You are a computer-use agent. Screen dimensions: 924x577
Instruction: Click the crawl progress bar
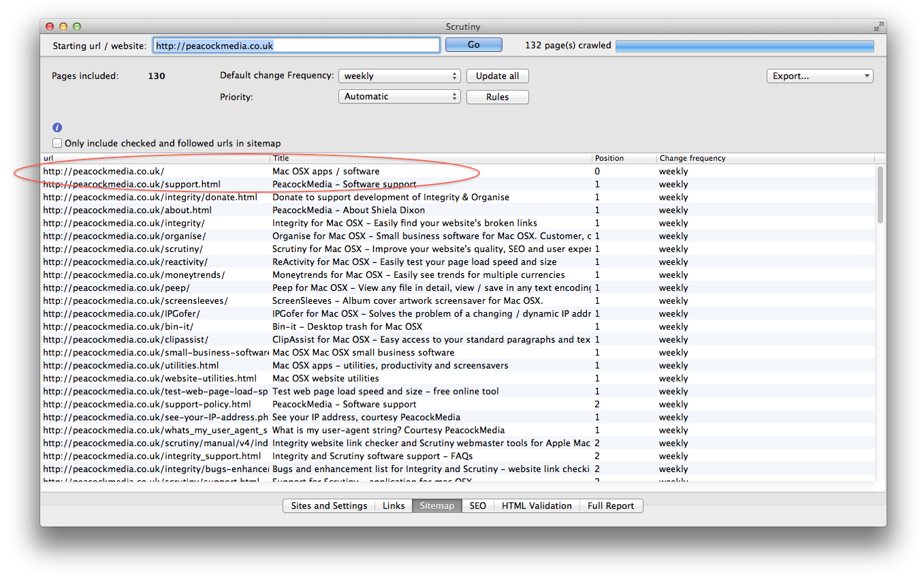point(745,46)
